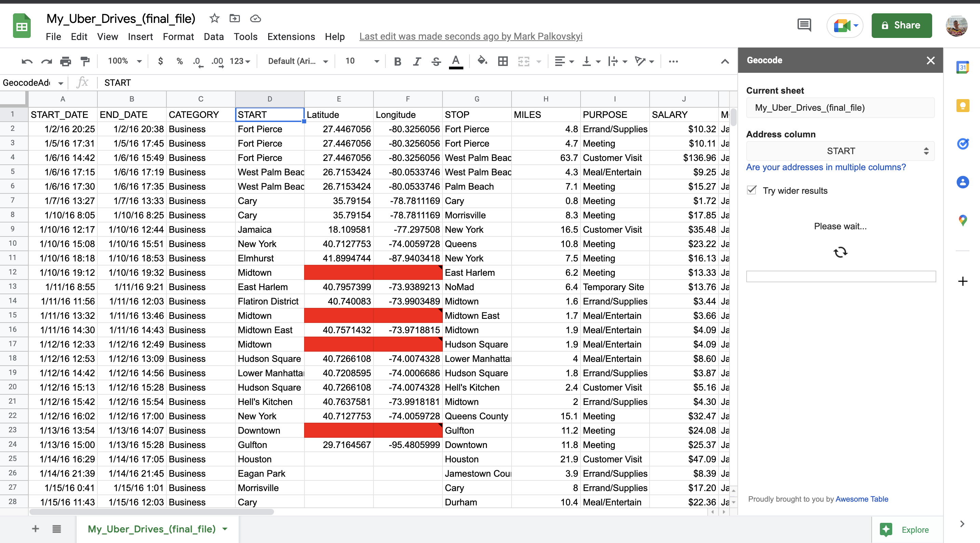Open the fill color picker
980x543 pixels.
coord(482,61)
